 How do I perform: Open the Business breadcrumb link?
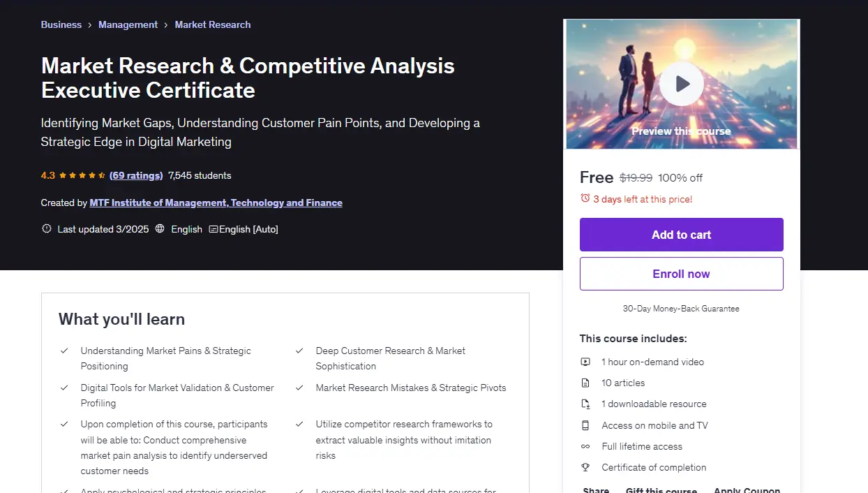tap(61, 24)
